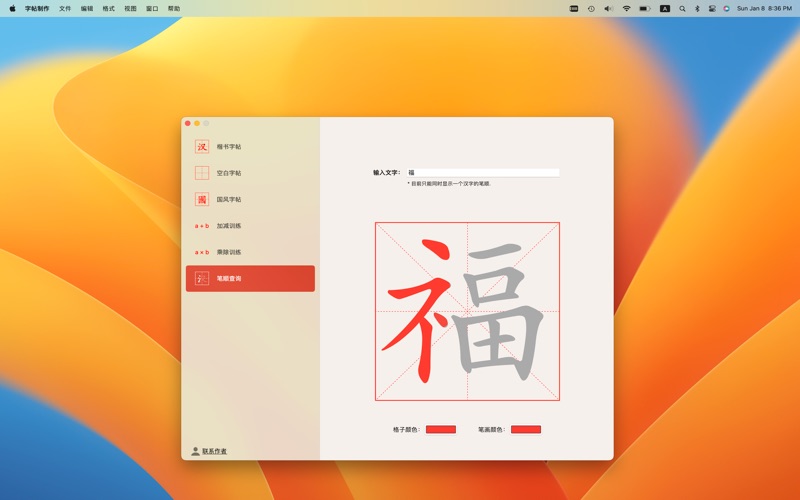
Task: Open the input source A icon
Action: point(665,8)
